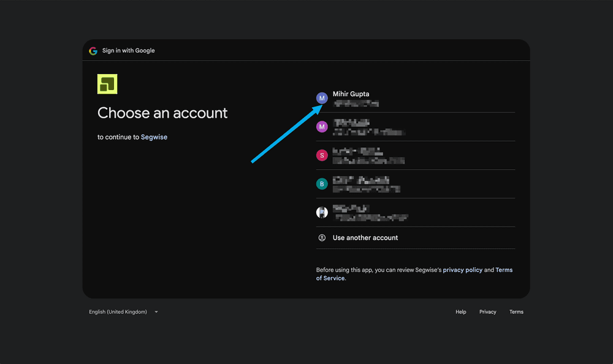The height and width of the screenshot is (364, 613).
Task: Choose Use another account
Action: pyautogui.click(x=415, y=238)
